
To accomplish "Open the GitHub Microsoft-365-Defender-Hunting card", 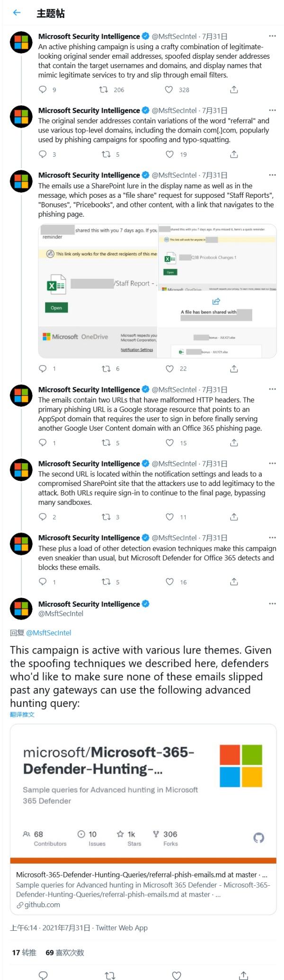I will click(x=143, y=819).
